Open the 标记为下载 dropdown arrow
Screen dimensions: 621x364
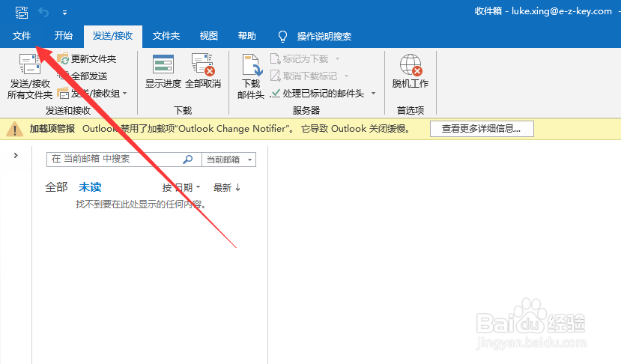[x=337, y=59]
